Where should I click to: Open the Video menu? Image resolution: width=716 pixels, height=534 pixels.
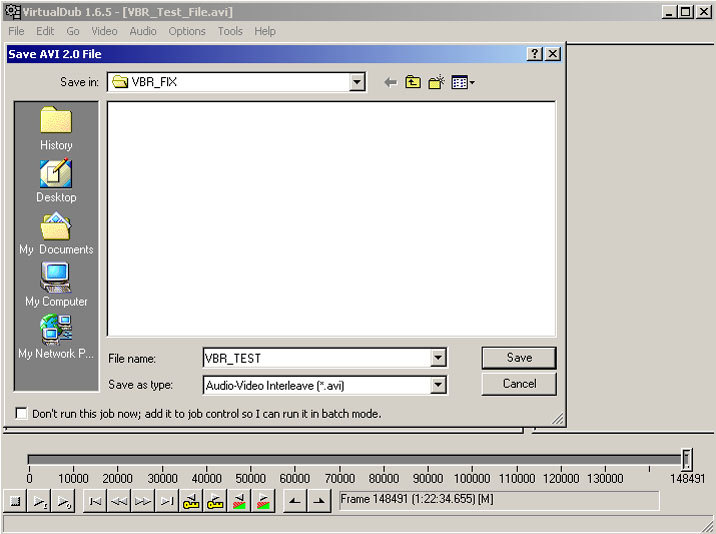(104, 31)
